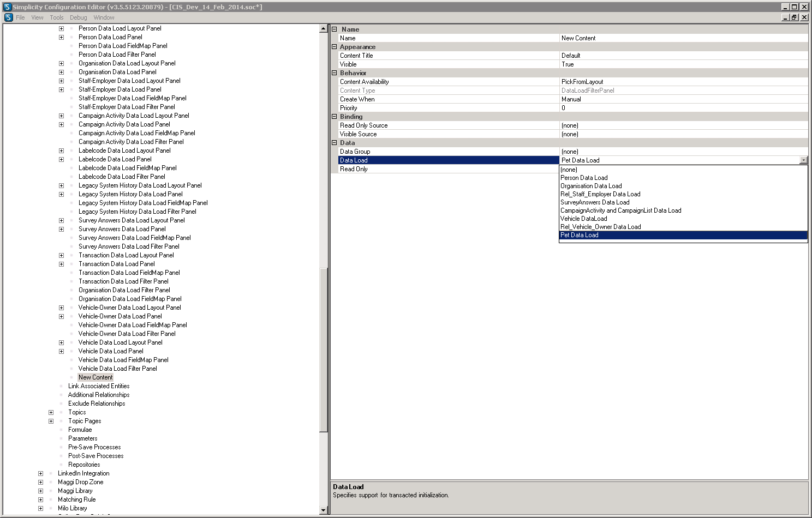Click the Create When value Manual
The image size is (812, 518).
click(684, 99)
